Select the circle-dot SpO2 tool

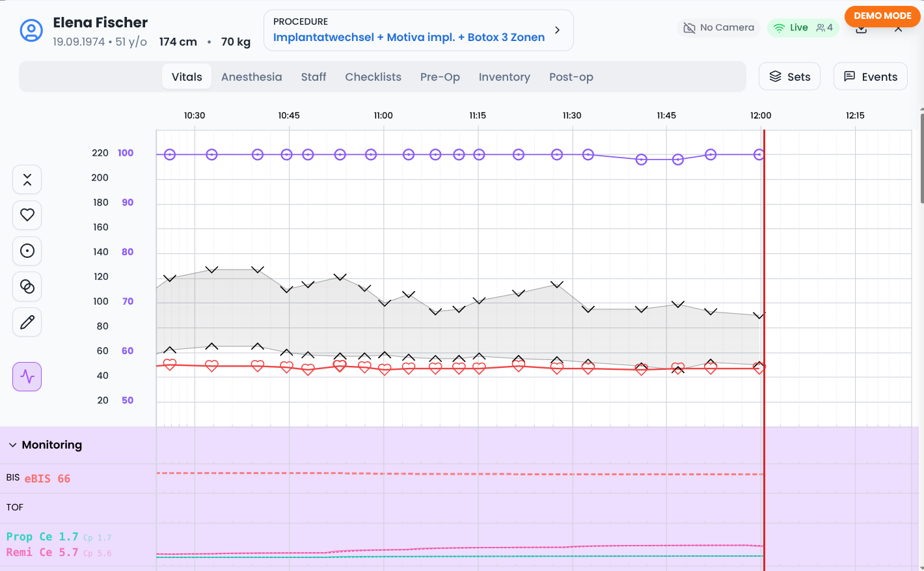tap(27, 251)
